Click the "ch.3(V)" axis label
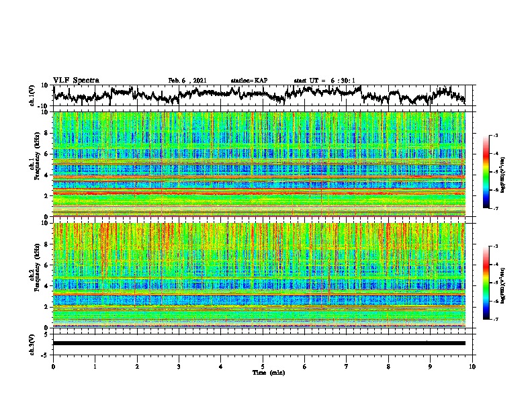Image resolution: width=532 pixels, height=411 pixels. pos(32,345)
